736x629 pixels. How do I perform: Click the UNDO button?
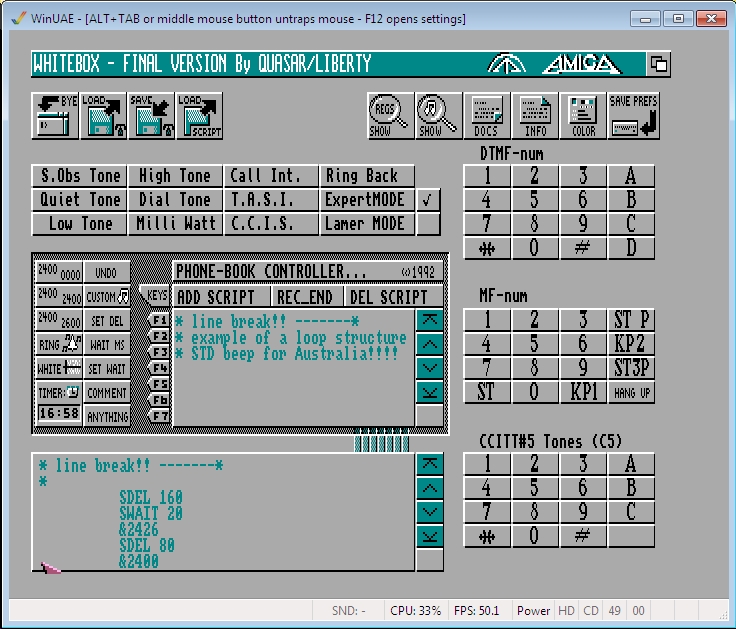pos(107,272)
